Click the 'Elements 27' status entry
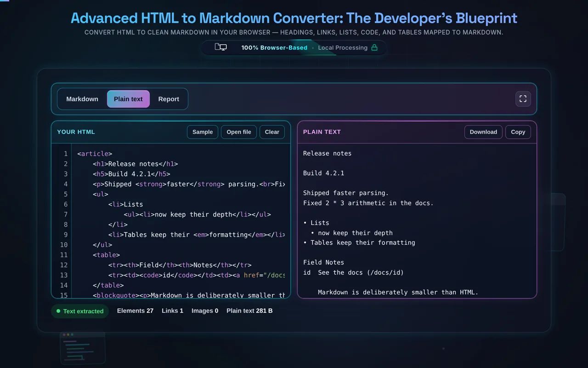The width and height of the screenshot is (588, 368). [135, 311]
